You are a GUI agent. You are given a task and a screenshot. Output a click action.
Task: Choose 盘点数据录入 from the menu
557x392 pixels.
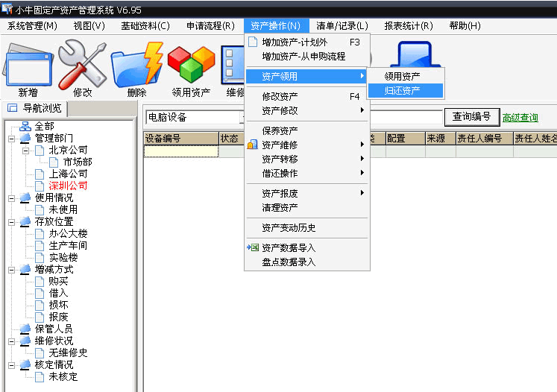[x=307, y=262]
